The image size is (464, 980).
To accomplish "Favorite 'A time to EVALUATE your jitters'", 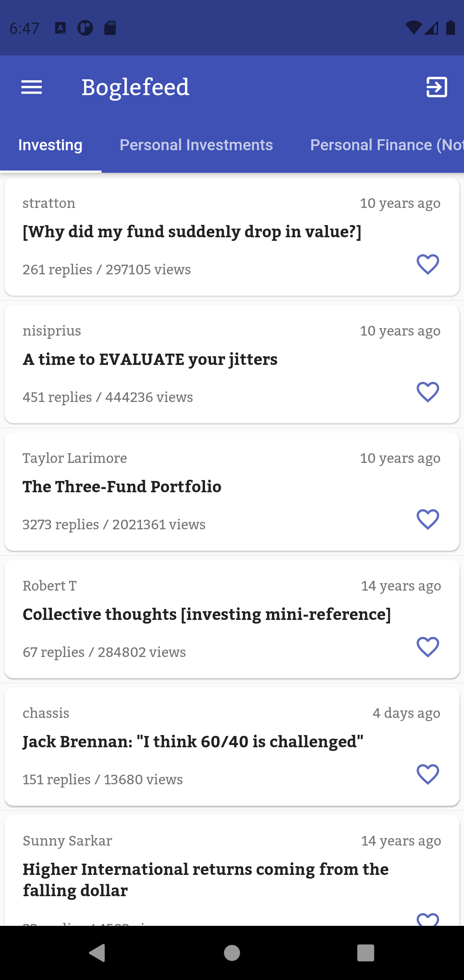I will [428, 392].
